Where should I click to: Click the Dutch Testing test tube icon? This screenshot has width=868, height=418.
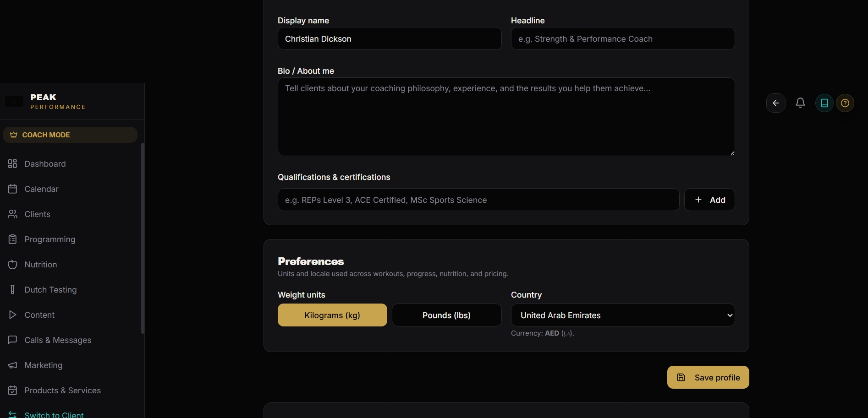pos(12,290)
